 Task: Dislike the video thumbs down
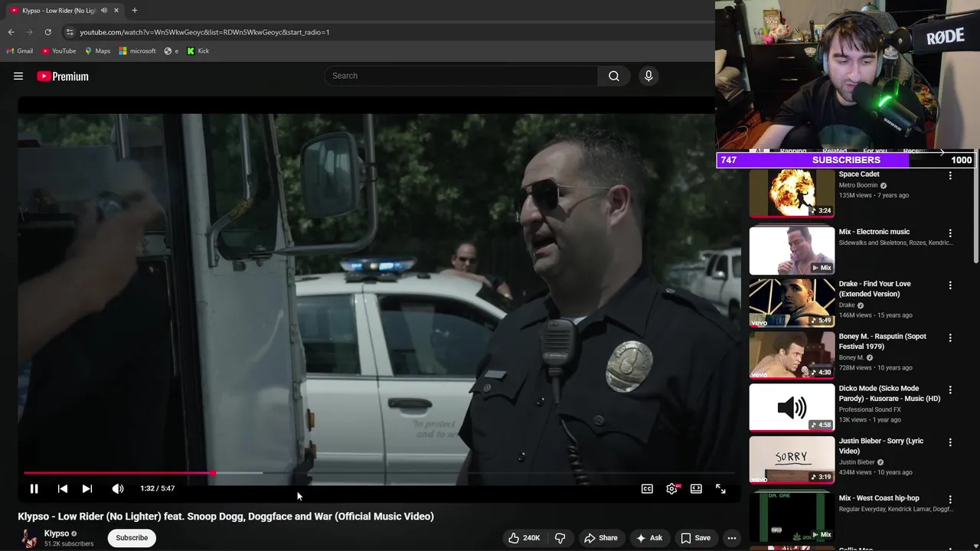pos(560,538)
